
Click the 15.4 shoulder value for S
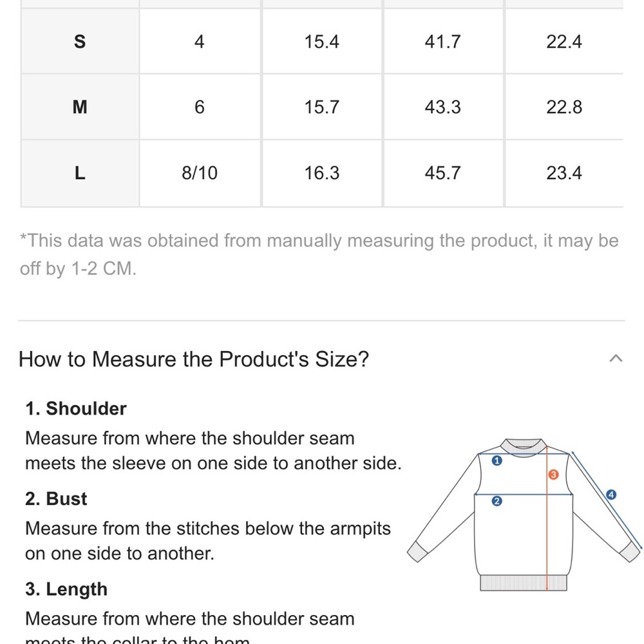(321, 41)
